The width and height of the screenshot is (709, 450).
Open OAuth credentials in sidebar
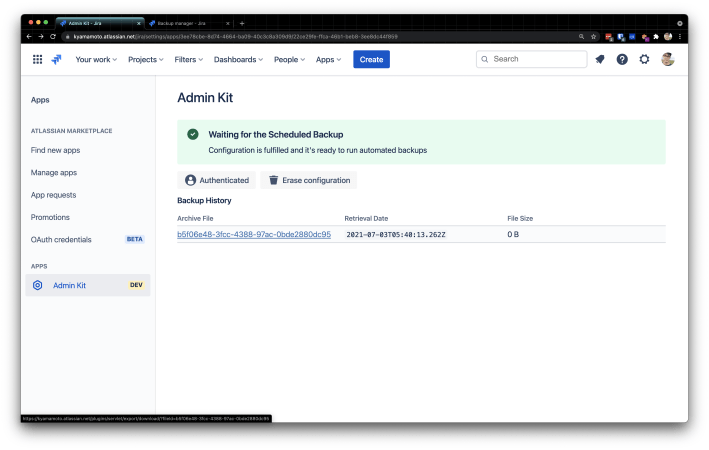61,240
